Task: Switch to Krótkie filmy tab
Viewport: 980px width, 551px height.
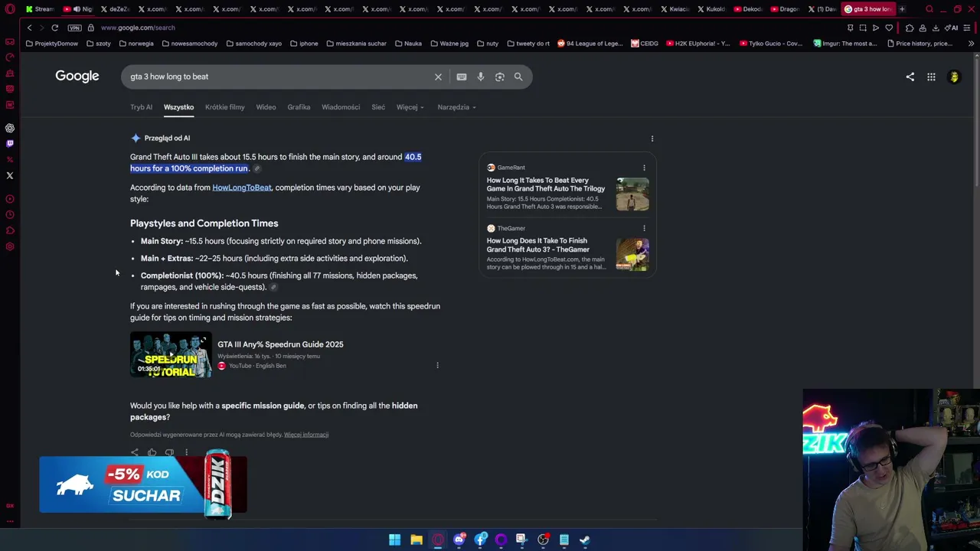Action: 225,107
